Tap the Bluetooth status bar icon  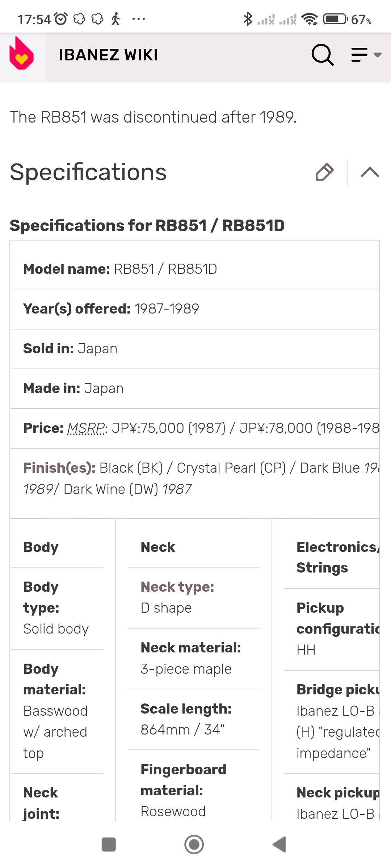(x=248, y=19)
